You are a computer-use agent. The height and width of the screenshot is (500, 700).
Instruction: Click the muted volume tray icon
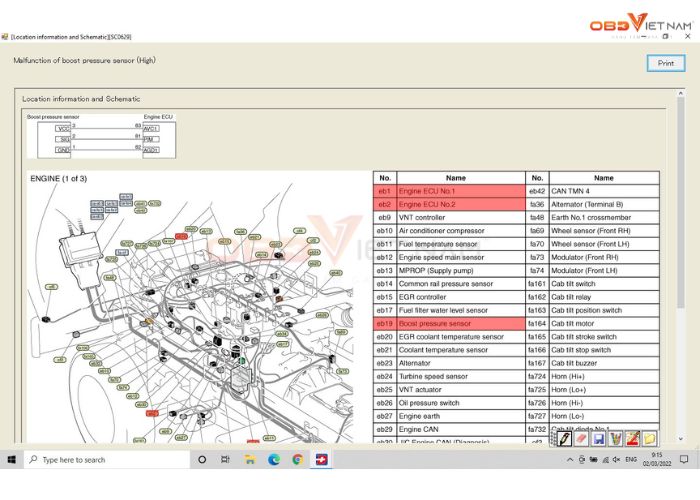point(617,459)
